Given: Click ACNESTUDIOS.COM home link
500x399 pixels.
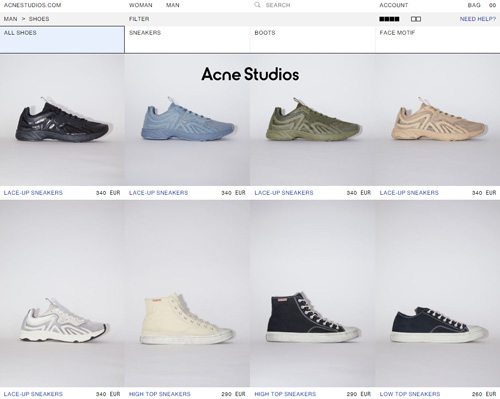Looking at the screenshot, I should click(32, 5).
